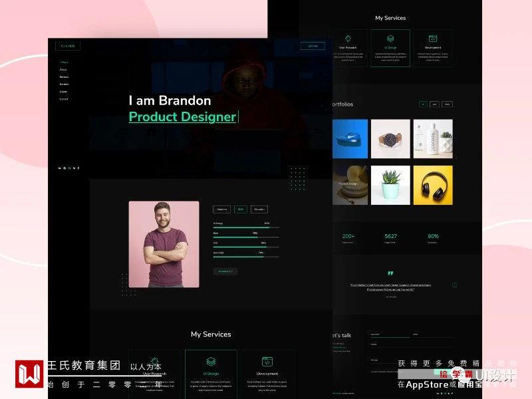Click the pink portrait photo of the man
Viewport: 532px width, 399px height.
pos(164,244)
